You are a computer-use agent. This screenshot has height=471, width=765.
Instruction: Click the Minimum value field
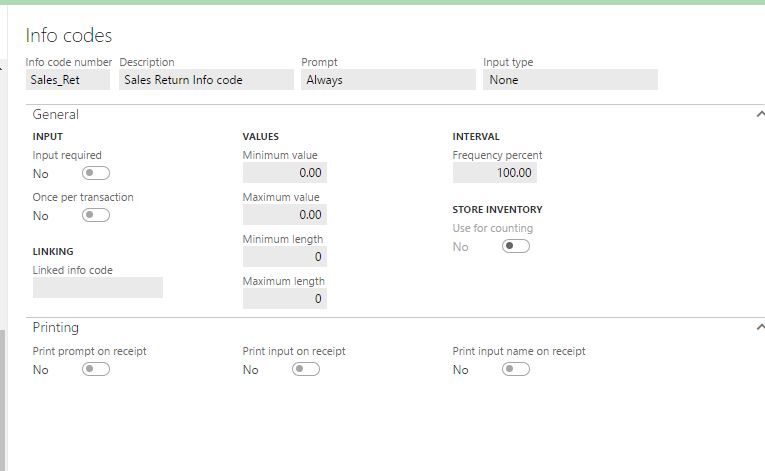pos(284,173)
